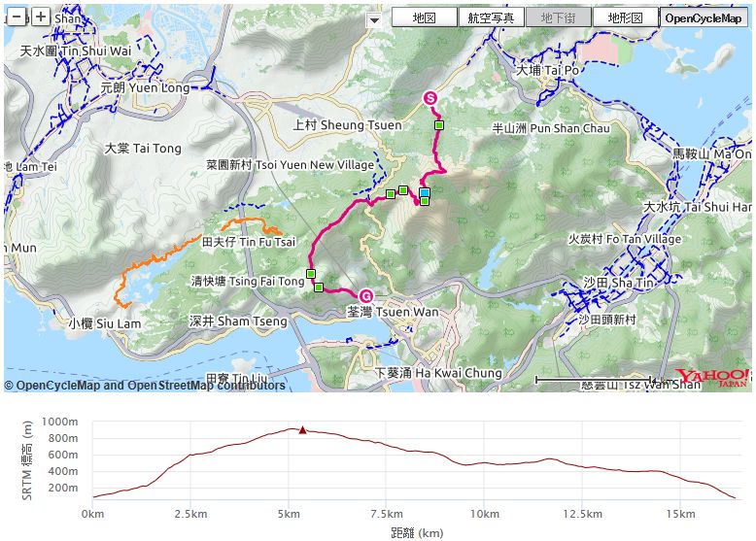Click the 5km tick on the distance axis
The width and height of the screenshot is (756, 541).
289,514
